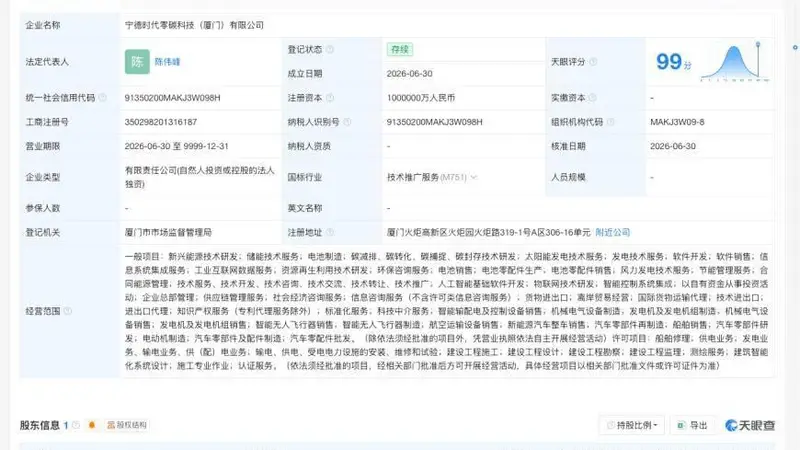Open legal representative 陈伟峰 profile link

pyautogui.click(x=167, y=62)
